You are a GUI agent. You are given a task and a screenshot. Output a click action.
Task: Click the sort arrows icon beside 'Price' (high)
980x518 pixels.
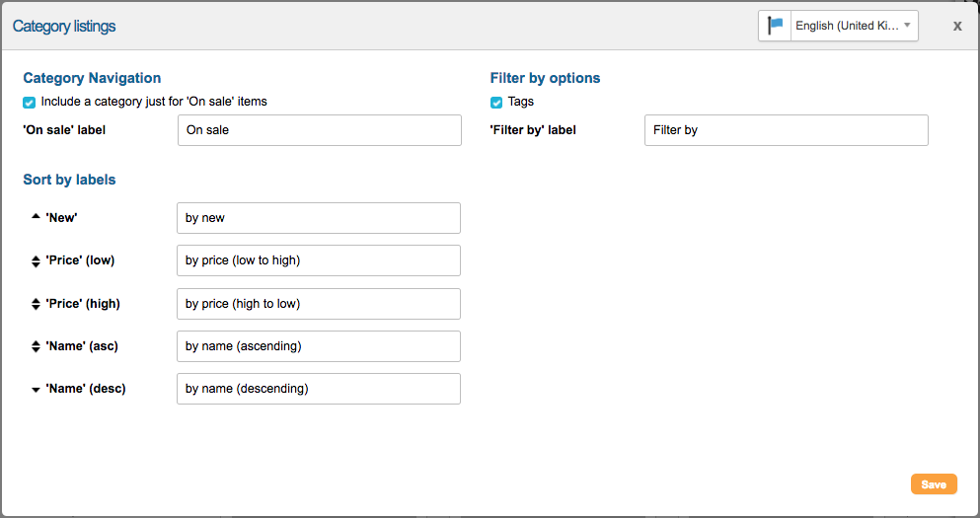pos(36,304)
